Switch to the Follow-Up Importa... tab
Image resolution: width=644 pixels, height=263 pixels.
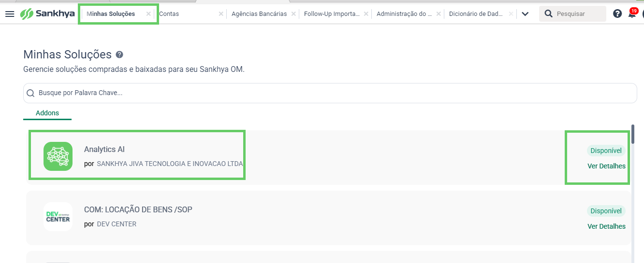[332, 14]
